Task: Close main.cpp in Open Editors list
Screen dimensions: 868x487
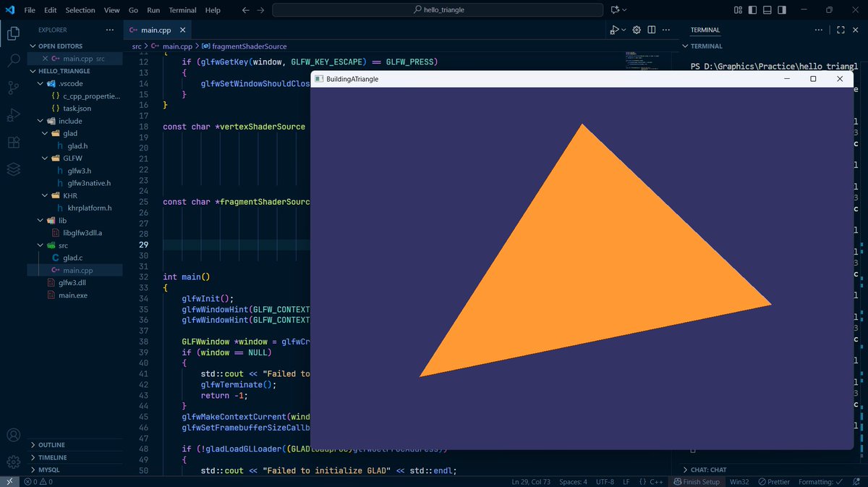Action: click(45, 58)
